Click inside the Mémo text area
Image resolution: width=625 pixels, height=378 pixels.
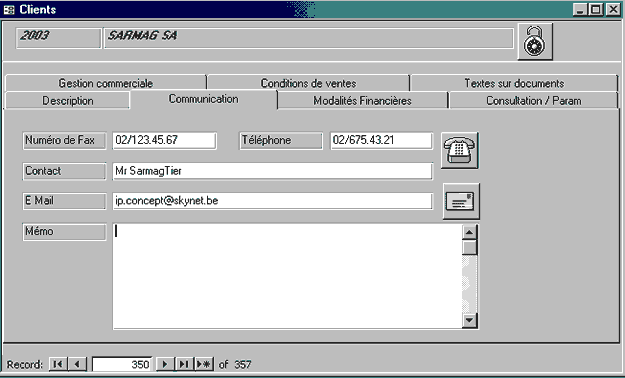[x=287, y=276]
